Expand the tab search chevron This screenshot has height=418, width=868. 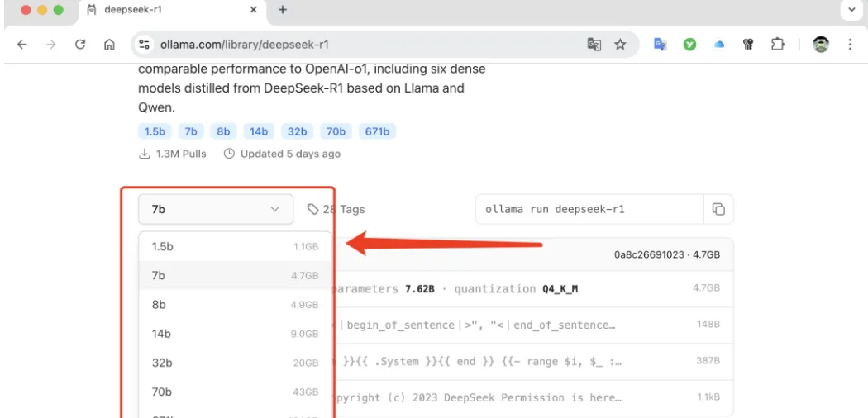coord(852,10)
